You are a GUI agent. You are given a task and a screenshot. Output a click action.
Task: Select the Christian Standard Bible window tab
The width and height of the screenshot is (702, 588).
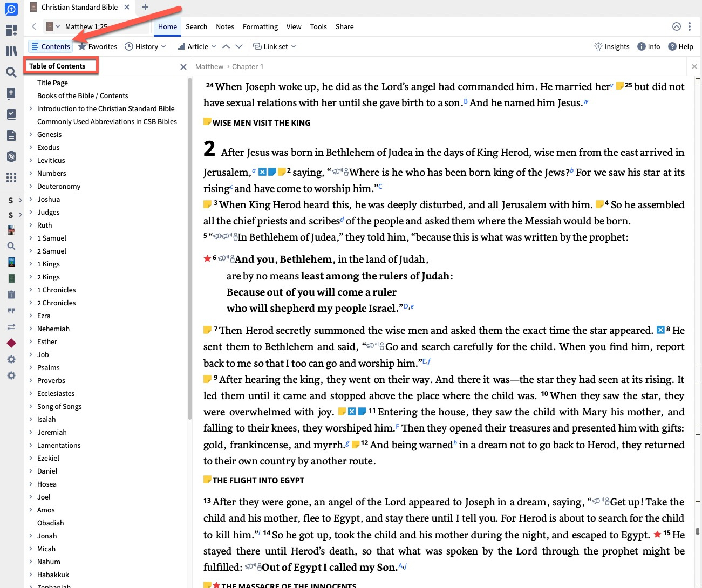79,7
